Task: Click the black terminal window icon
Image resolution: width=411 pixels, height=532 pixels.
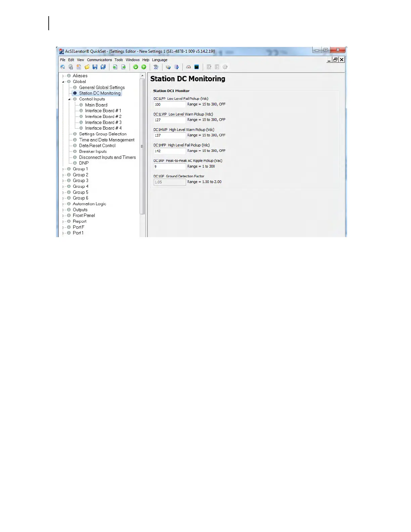Action: point(197,67)
